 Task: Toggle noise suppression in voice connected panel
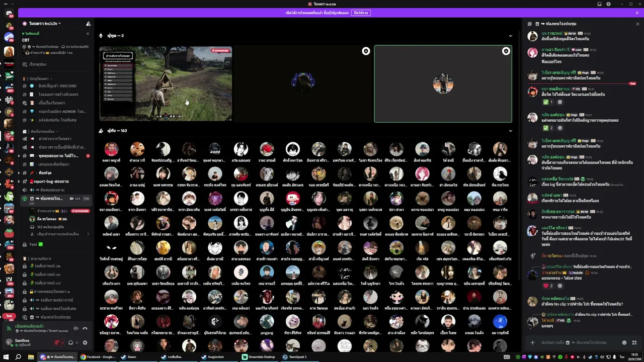75,328
